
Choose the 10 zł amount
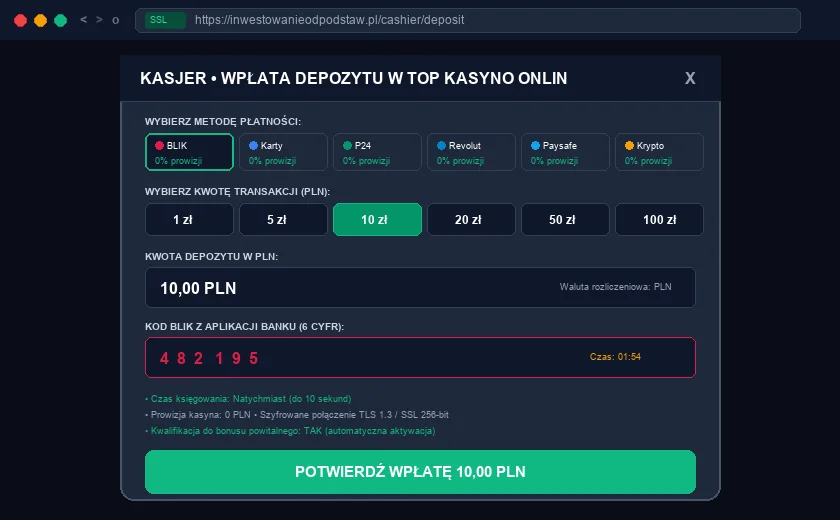click(377, 220)
